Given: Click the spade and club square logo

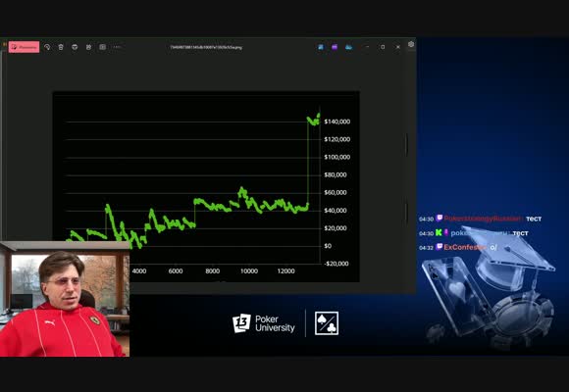Looking at the screenshot, I should point(327,323).
